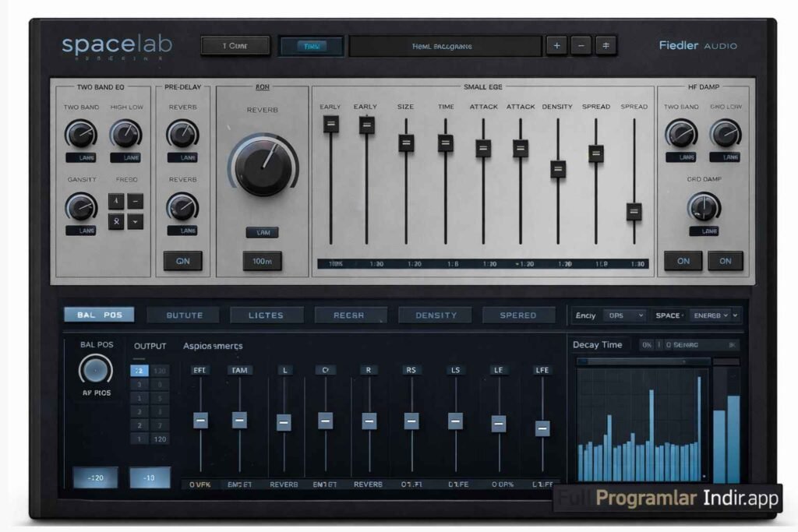Select the SPERED tab
The image size is (798, 532).
point(519,315)
